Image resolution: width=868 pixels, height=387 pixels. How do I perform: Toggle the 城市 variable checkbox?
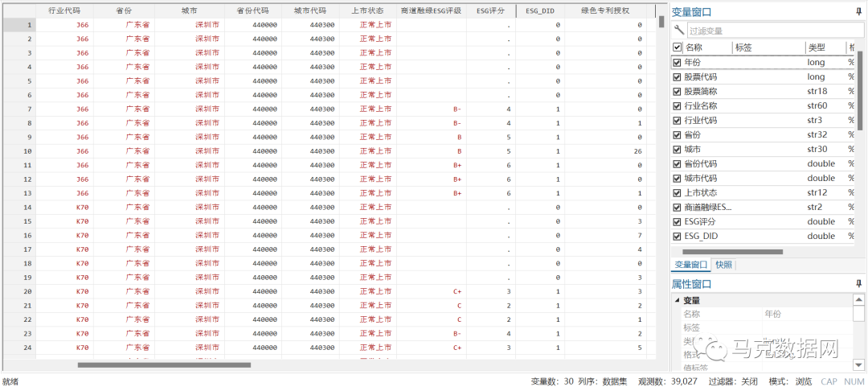pos(677,149)
